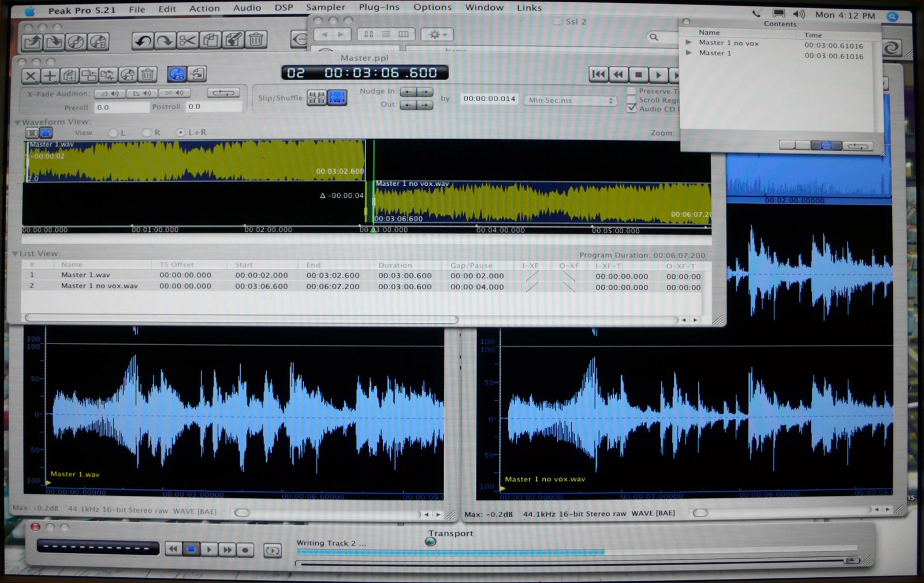Expand the Master 1 entry in Contents
Screen dimensions: 924x583
point(688,53)
